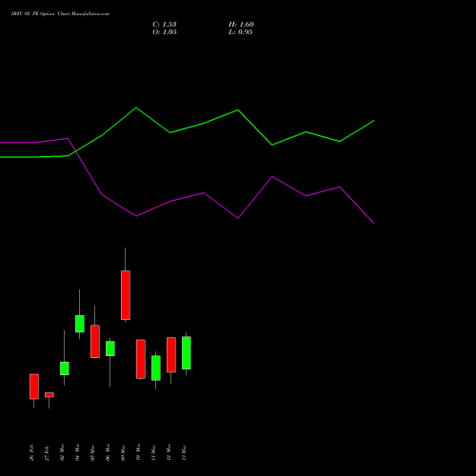Select the '10 Mar' date label
The width and height of the screenshot is (476, 476).
tap(138, 452)
